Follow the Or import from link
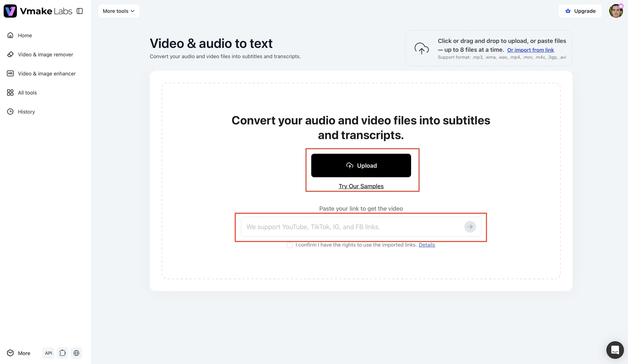 click(x=531, y=50)
